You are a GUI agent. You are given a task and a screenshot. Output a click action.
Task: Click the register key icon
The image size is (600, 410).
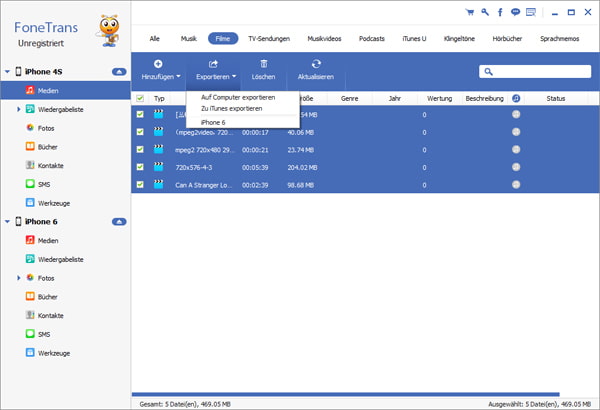pyautogui.click(x=485, y=12)
